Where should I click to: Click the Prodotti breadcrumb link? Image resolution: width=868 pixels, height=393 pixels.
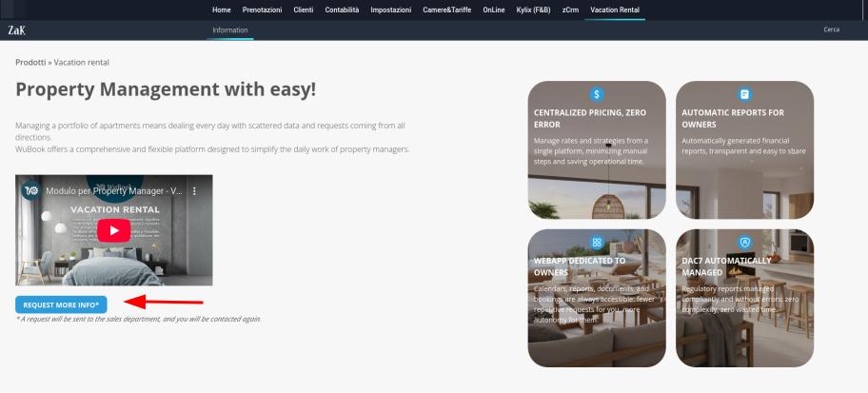(x=30, y=63)
